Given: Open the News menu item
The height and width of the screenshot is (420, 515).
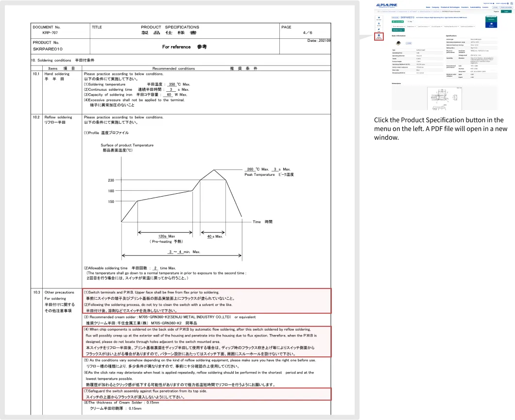Looking at the screenshot, I should 428,7.
